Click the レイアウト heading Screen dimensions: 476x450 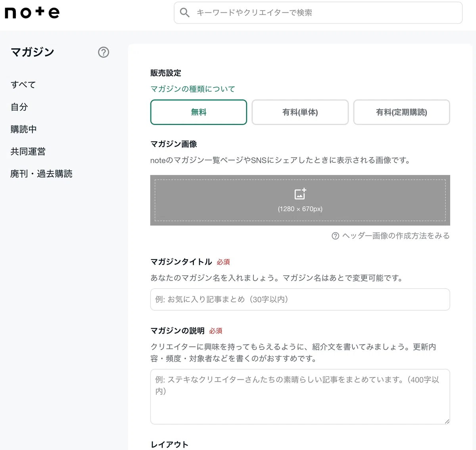click(x=169, y=444)
